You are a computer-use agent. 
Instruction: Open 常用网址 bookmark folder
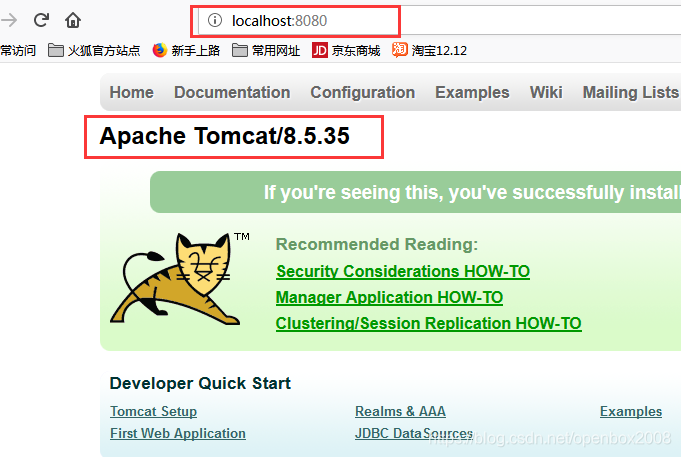(266, 50)
